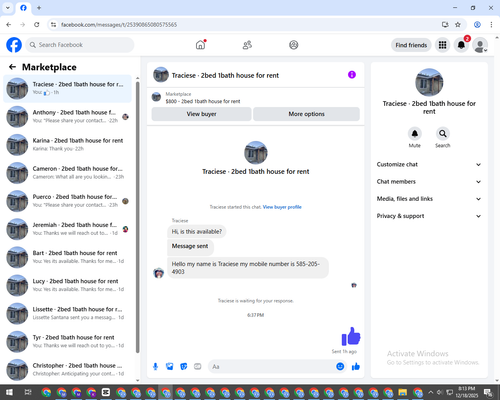This screenshot has width=500, height=400.
Task: Open the profile circle icon in navigation
Action: 294,45
